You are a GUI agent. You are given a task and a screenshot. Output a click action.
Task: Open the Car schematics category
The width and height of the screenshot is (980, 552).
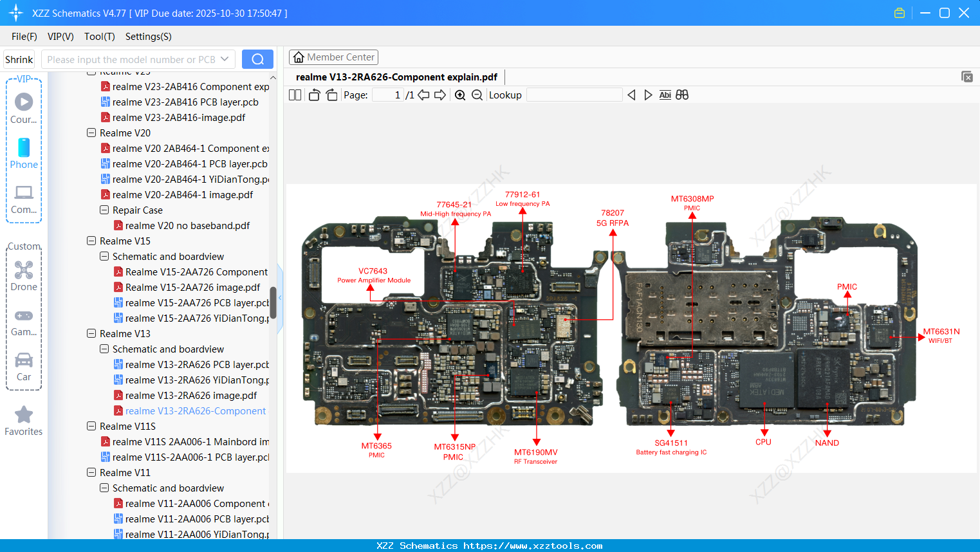(x=23, y=360)
